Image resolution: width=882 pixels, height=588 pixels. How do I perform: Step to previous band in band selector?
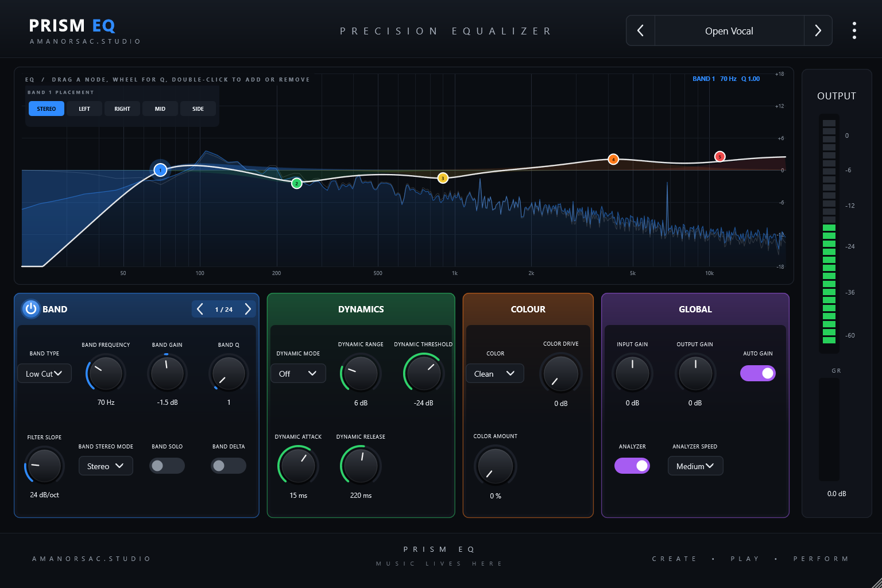point(200,309)
